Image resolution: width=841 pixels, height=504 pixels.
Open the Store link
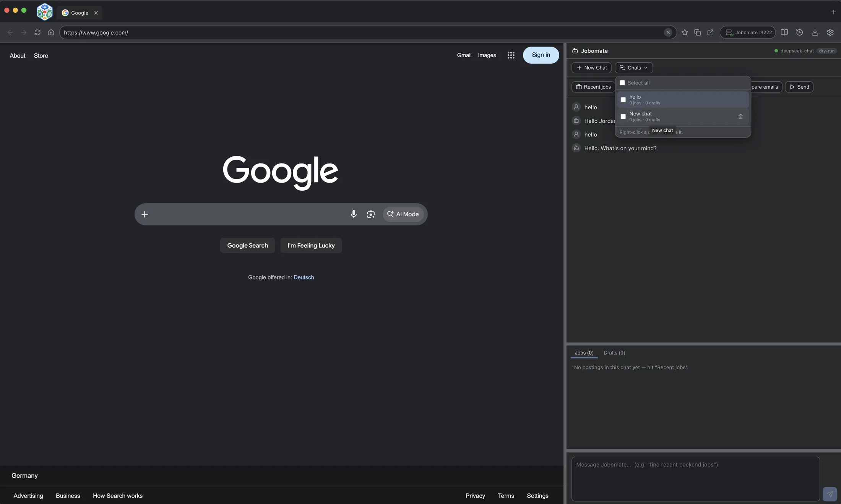41,56
